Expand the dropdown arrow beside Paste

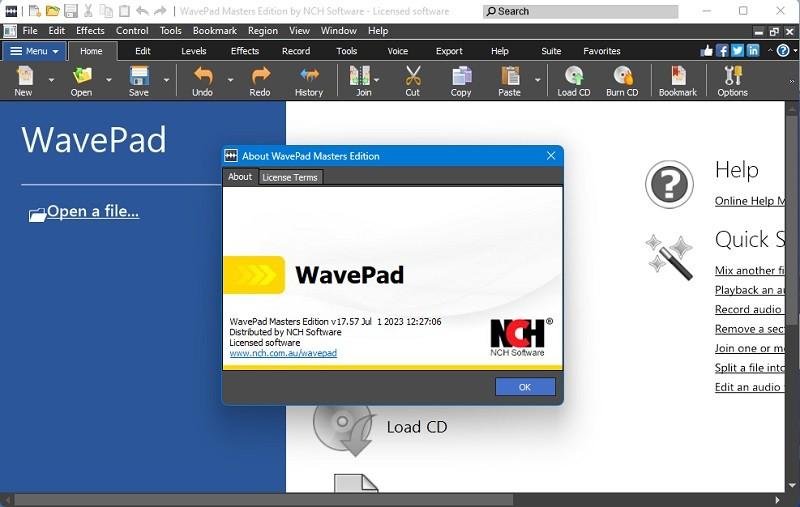(538, 80)
